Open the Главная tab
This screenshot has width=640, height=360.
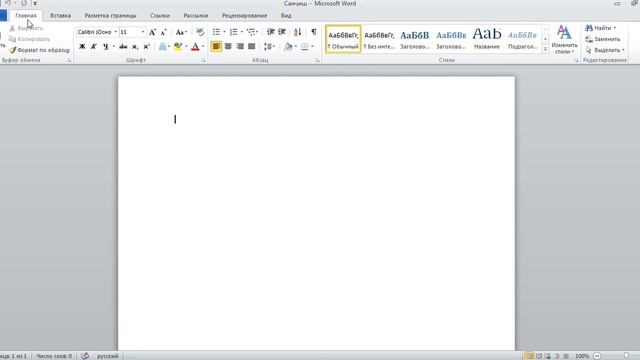pos(26,16)
